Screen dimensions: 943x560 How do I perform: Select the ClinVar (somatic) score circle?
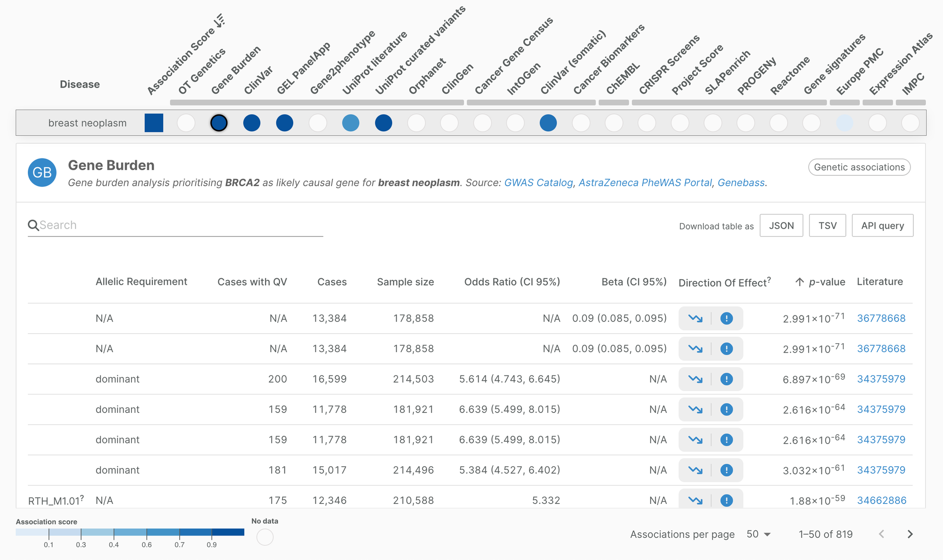(548, 123)
